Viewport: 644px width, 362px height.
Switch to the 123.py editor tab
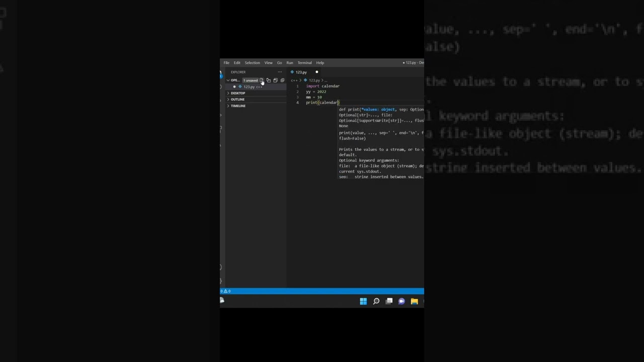[301, 72]
